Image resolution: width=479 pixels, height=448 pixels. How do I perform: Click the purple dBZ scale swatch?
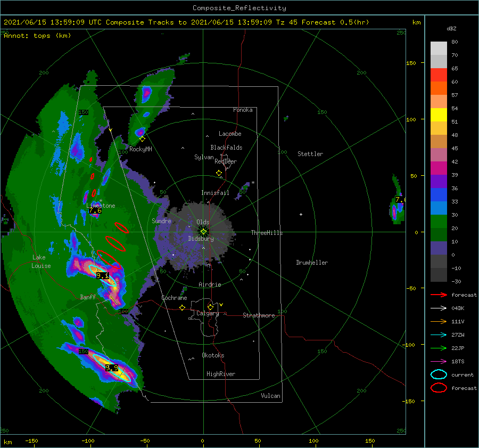click(x=439, y=182)
